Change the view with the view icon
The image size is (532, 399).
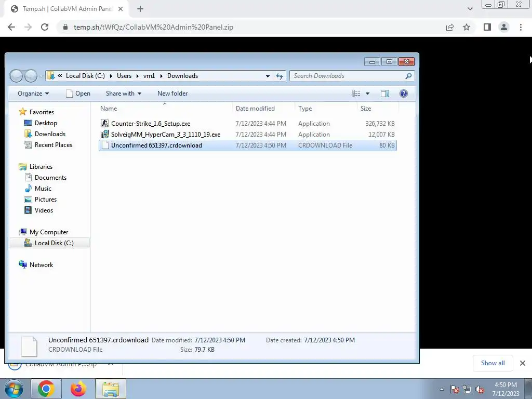point(356,94)
